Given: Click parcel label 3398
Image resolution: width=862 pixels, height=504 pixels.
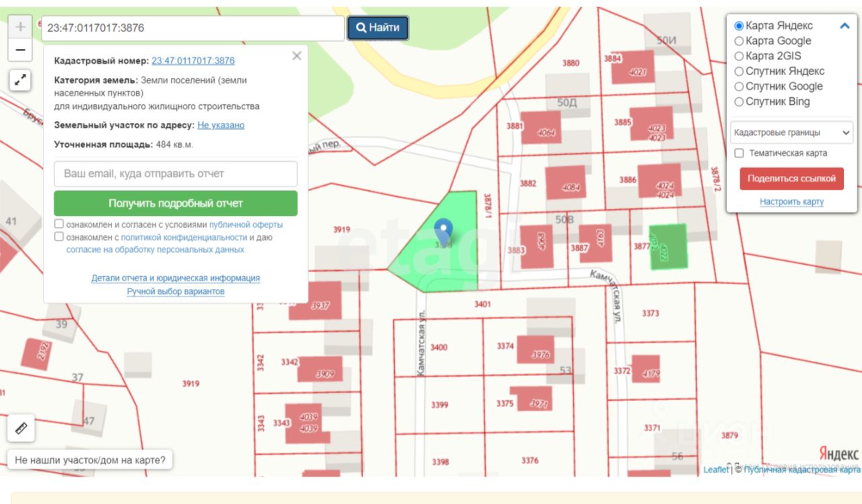Looking at the screenshot, I should [440, 462].
